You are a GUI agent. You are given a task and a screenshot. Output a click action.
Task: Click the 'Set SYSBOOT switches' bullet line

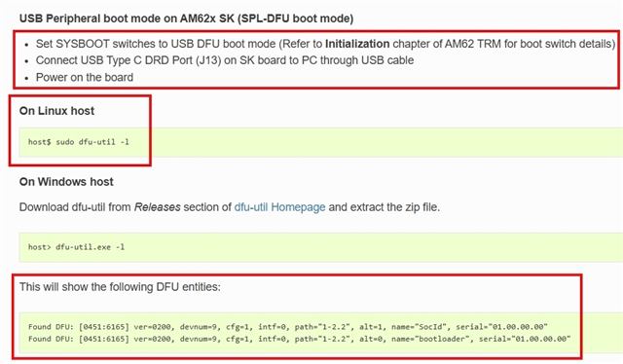click(x=325, y=44)
